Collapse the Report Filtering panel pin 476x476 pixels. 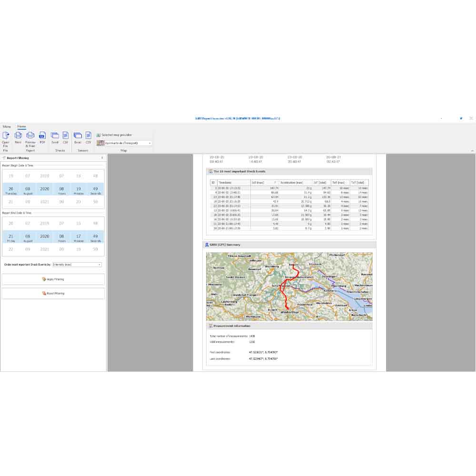[x=102, y=158]
